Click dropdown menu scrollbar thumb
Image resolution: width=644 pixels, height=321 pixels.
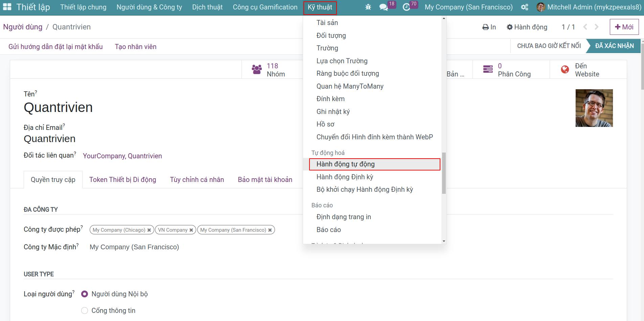tap(444, 173)
